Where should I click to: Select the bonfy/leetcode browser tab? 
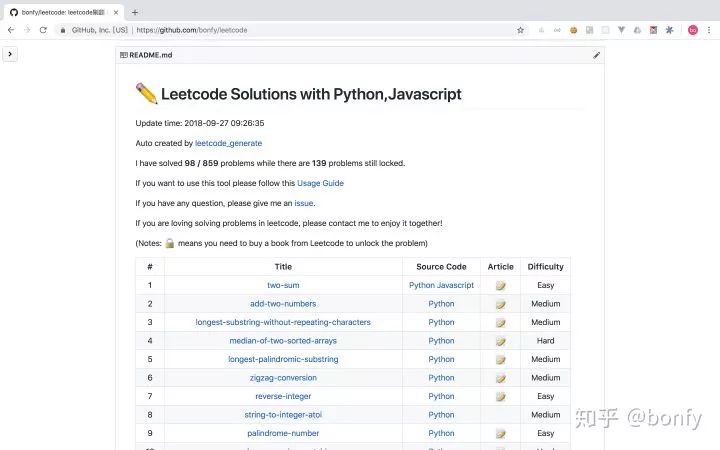(64, 12)
